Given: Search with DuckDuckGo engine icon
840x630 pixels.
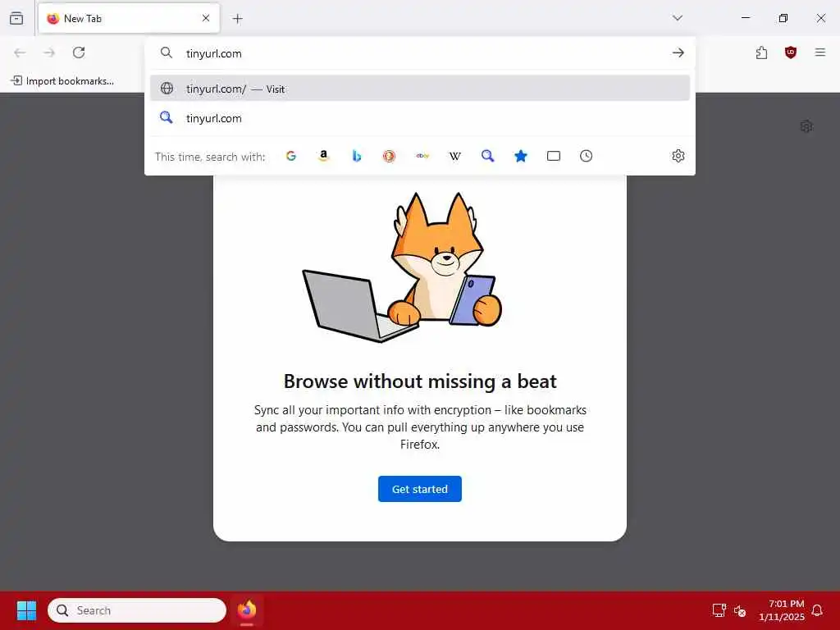Looking at the screenshot, I should [x=389, y=156].
